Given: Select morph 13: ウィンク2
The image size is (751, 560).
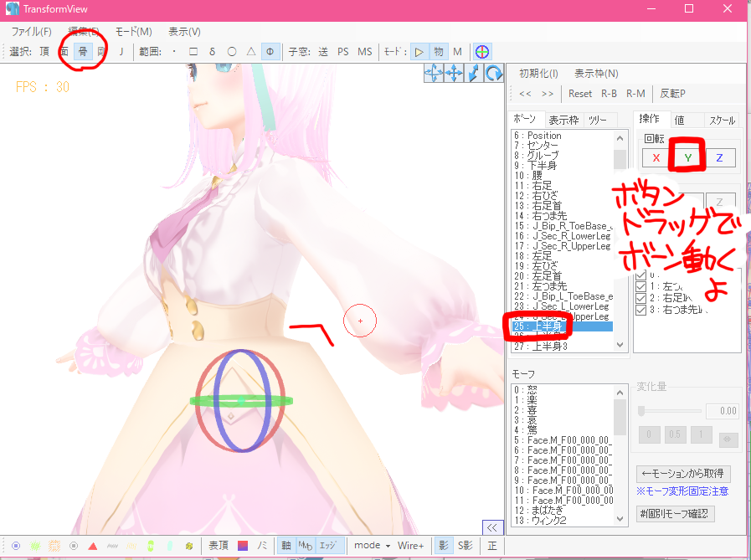Looking at the screenshot, I should [x=563, y=521].
